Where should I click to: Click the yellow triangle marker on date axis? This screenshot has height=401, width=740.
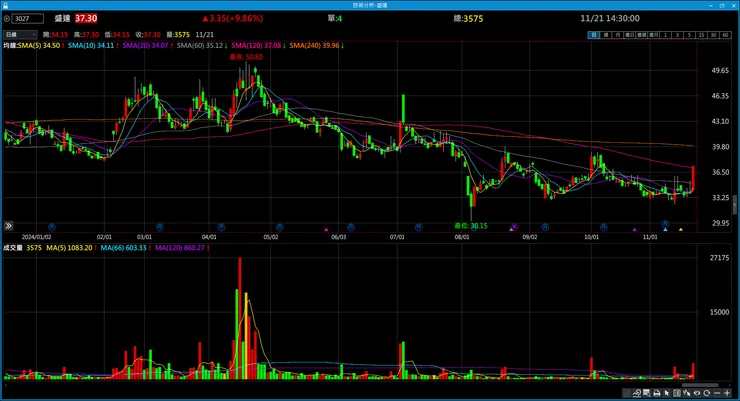click(681, 230)
